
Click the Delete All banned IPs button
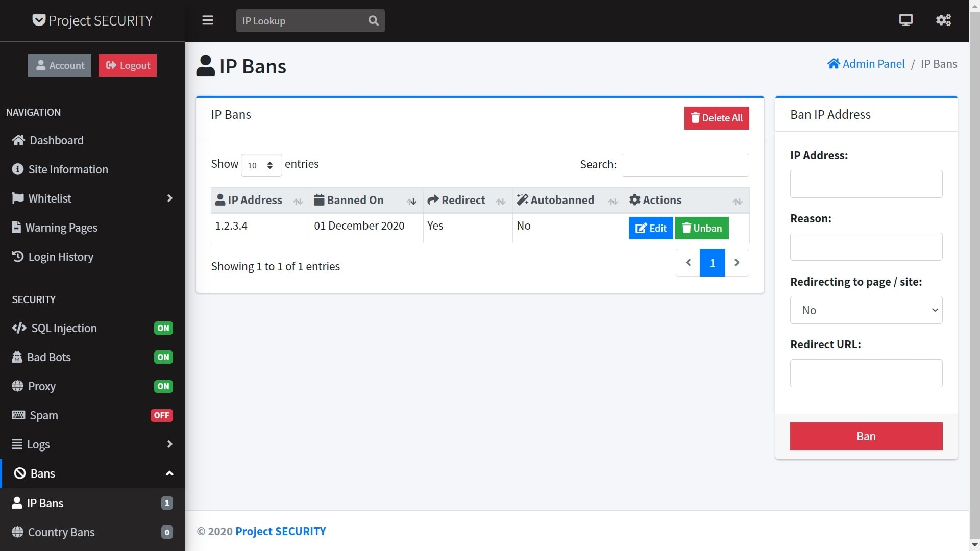tap(716, 118)
